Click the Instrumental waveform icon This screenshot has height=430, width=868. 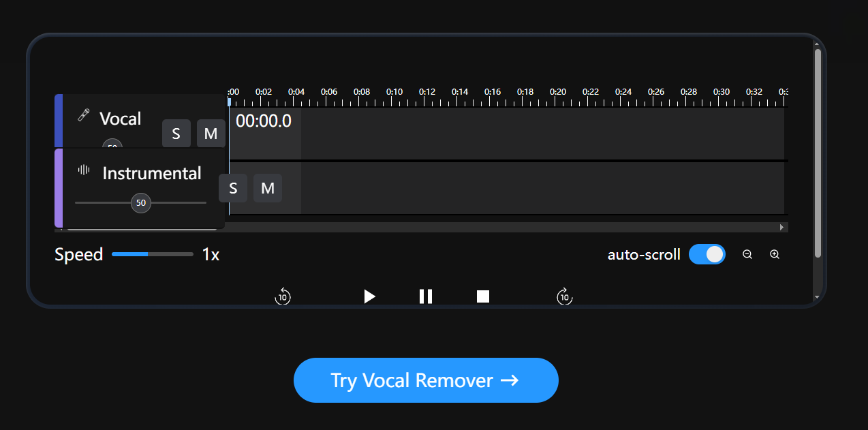(84, 170)
